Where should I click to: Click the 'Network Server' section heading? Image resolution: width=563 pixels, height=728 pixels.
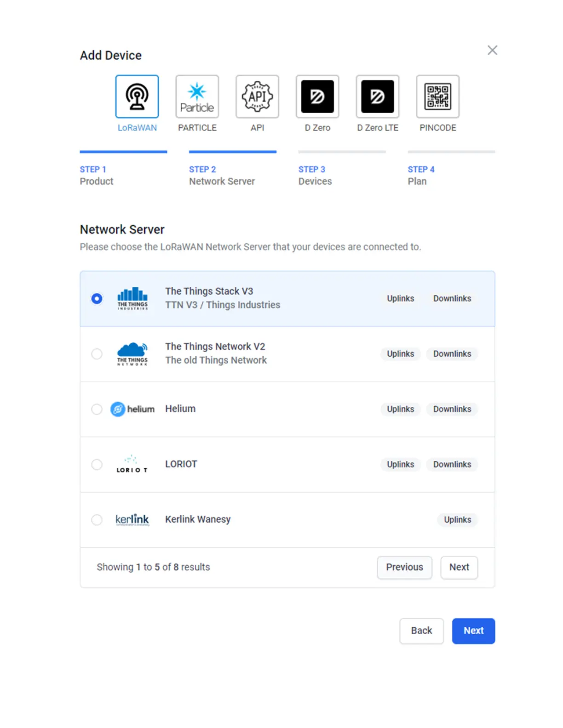[122, 229]
